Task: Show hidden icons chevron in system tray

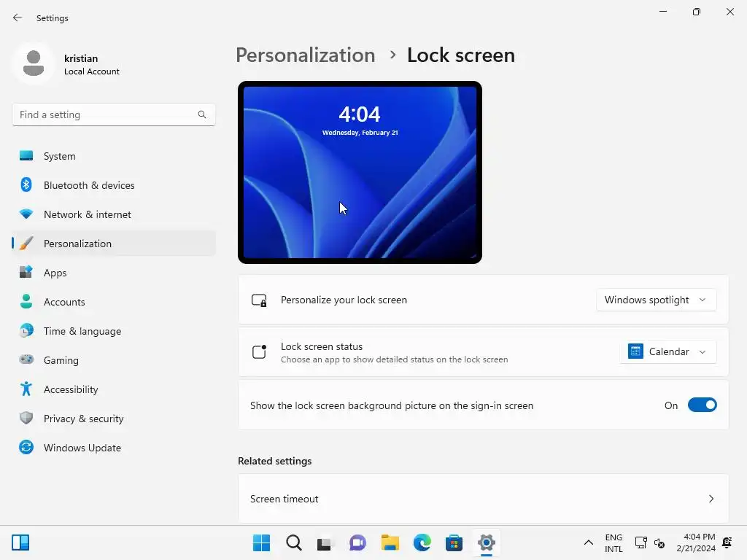Action: point(589,542)
